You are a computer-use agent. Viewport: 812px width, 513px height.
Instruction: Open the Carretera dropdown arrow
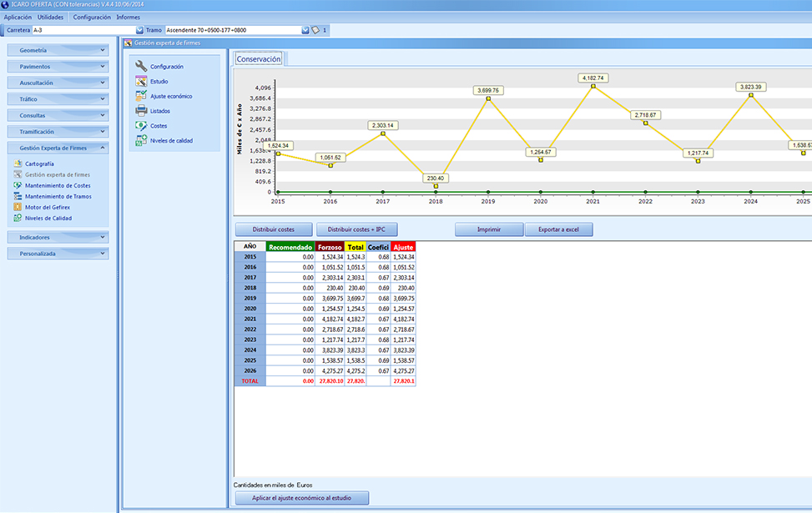point(139,30)
